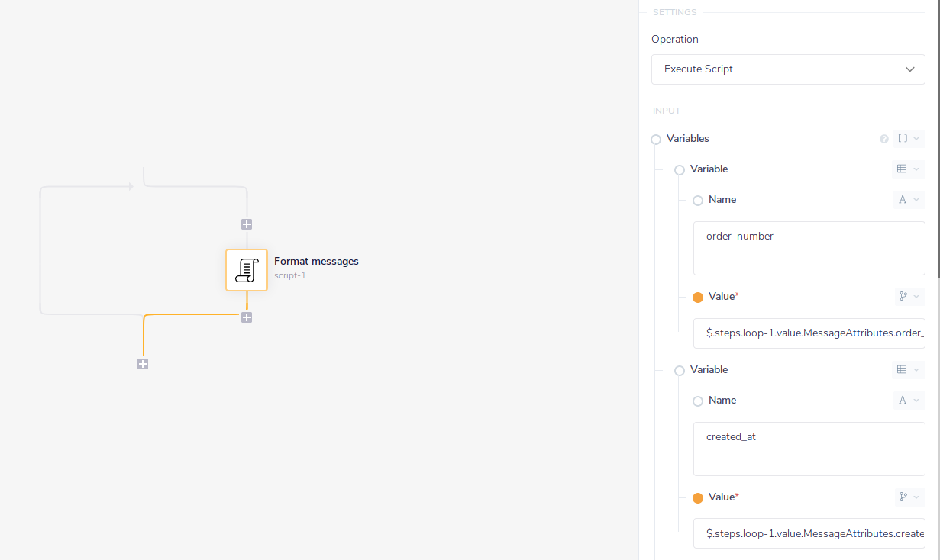Open the table type selector for second Variable
The height and width of the screenshot is (560, 940).
coord(908,370)
